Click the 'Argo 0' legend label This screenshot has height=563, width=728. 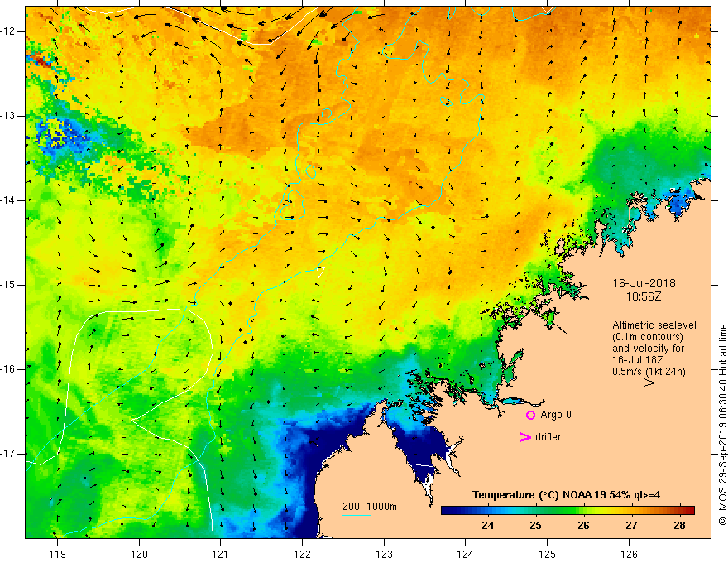(556, 415)
